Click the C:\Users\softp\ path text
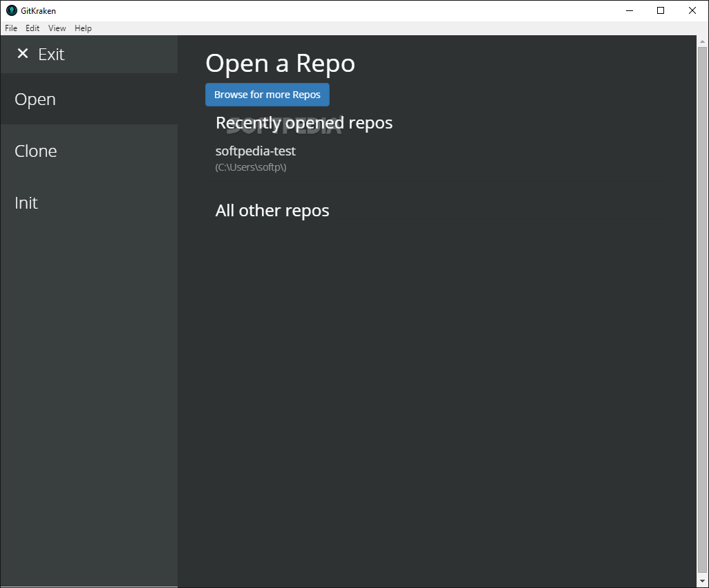Image resolution: width=709 pixels, height=588 pixels. pos(251,167)
